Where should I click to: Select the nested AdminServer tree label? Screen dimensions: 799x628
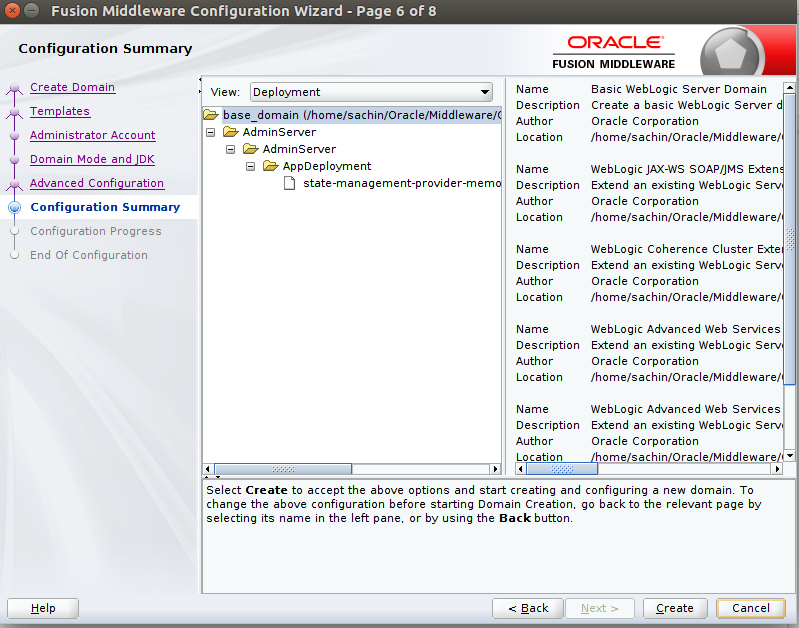click(299, 149)
